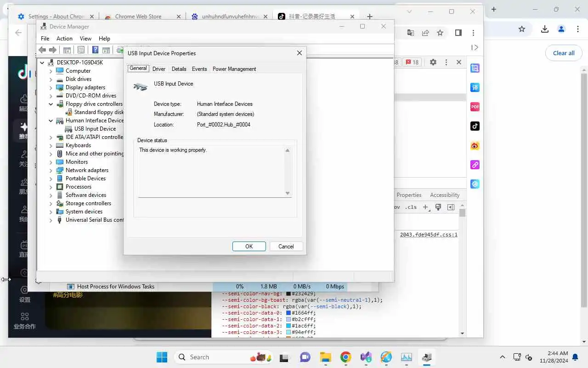Viewport: 588px width, 368px height.
Task: Click the computed styles sidebar toggle icon
Action: point(451,207)
